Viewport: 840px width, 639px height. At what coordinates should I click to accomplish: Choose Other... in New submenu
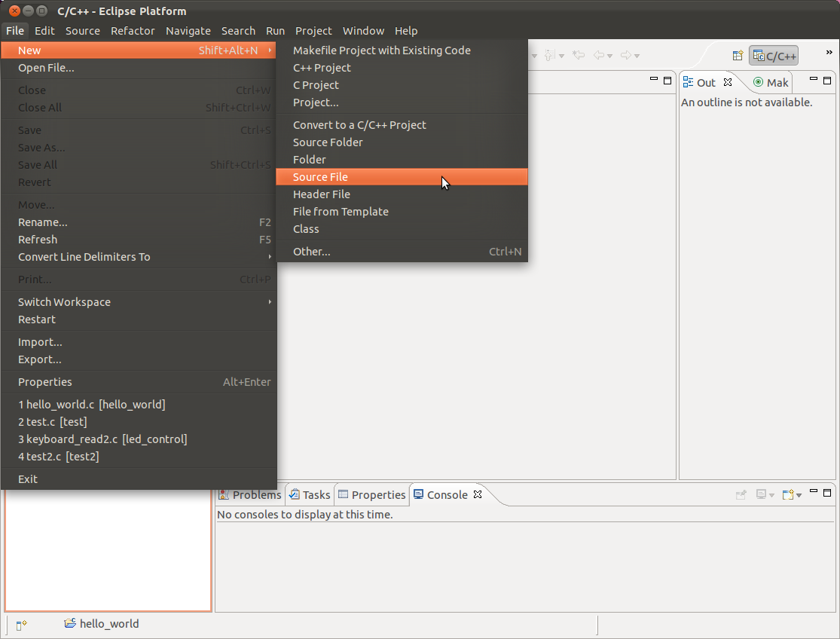click(x=402, y=252)
